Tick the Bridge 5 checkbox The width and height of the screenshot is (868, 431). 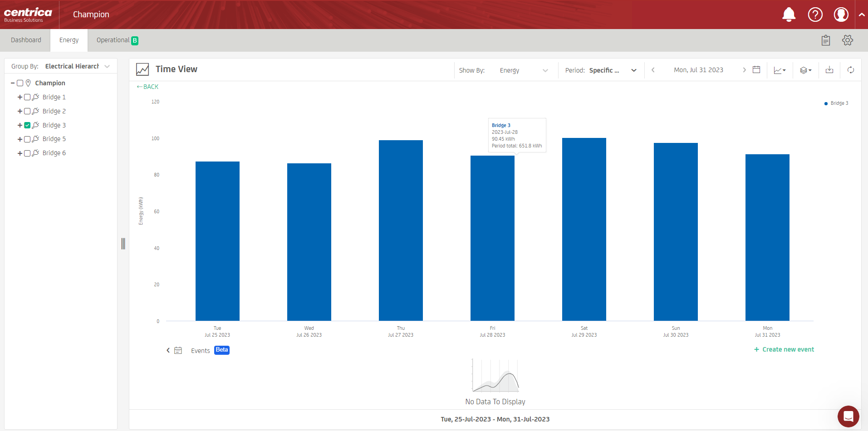click(27, 139)
